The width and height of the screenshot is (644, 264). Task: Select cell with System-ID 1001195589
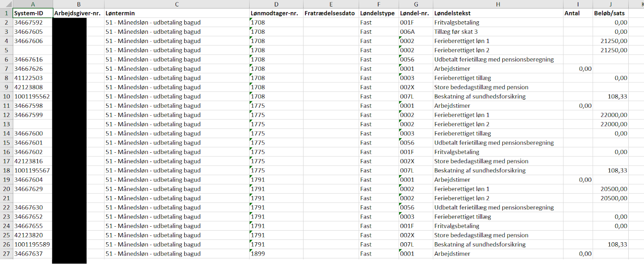pos(33,244)
